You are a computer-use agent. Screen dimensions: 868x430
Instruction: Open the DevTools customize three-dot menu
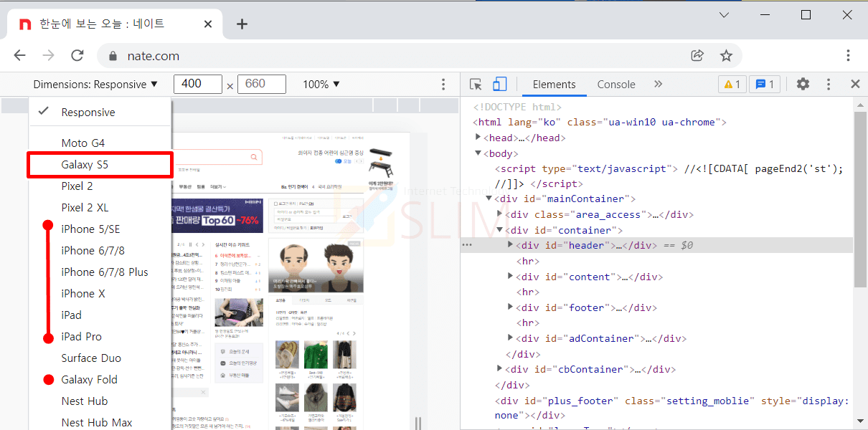829,84
